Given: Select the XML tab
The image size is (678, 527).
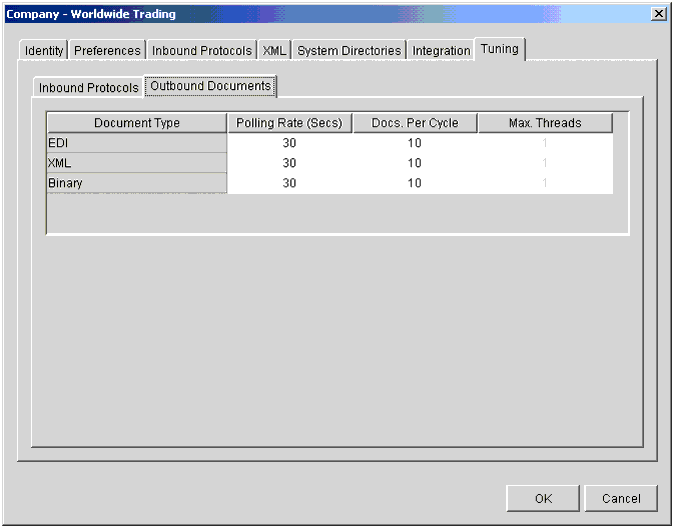Looking at the screenshot, I should pos(274,51).
